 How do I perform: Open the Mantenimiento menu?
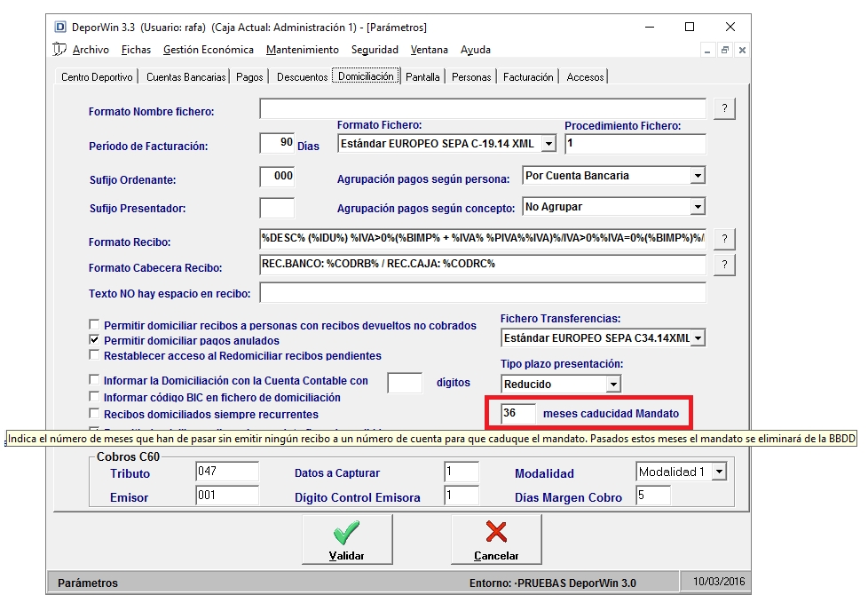pyautogui.click(x=303, y=50)
